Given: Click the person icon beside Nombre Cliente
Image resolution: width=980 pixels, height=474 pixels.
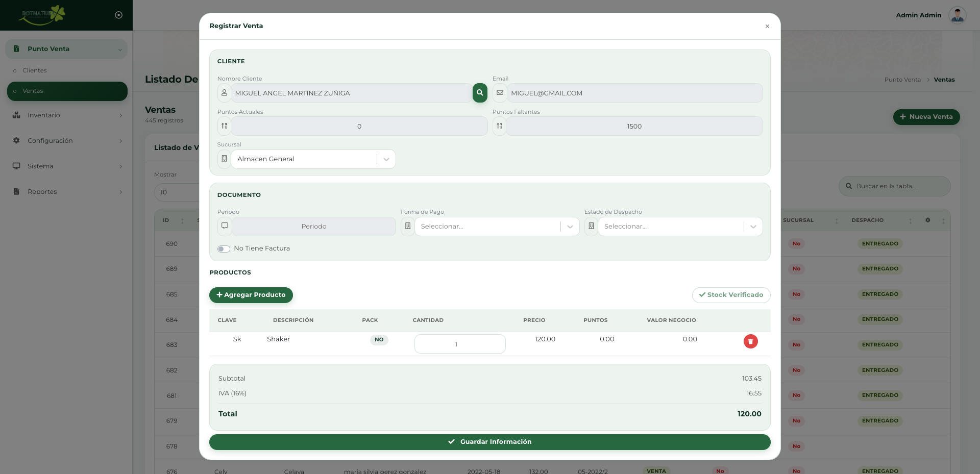Looking at the screenshot, I should tap(224, 93).
